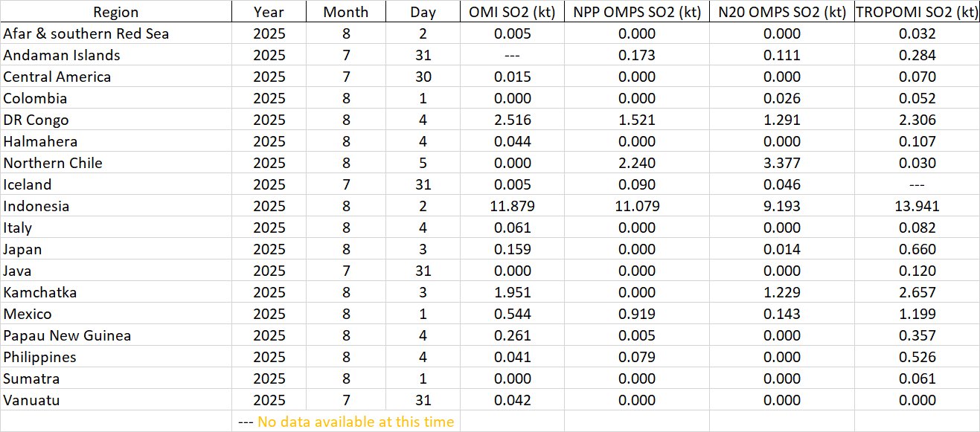The width and height of the screenshot is (980, 432).
Task: Click Mexico's TROPOMI value 1.199
Action: [916, 314]
